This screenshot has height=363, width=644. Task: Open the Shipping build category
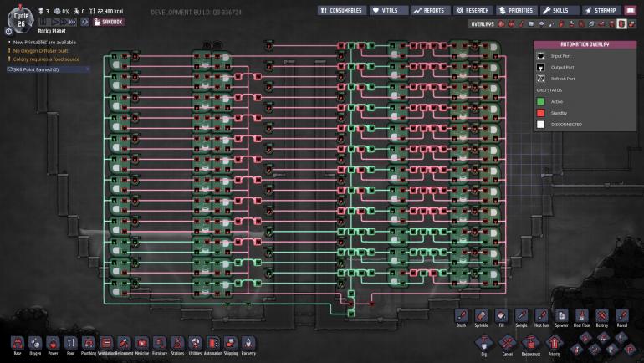pos(230,344)
